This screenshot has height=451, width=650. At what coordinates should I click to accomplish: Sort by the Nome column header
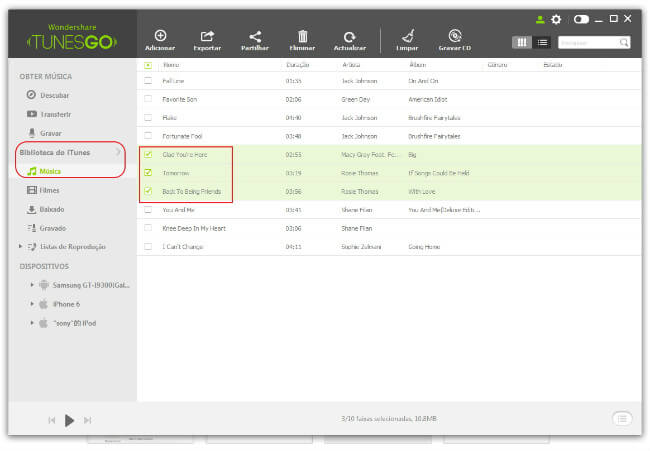tap(171, 65)
